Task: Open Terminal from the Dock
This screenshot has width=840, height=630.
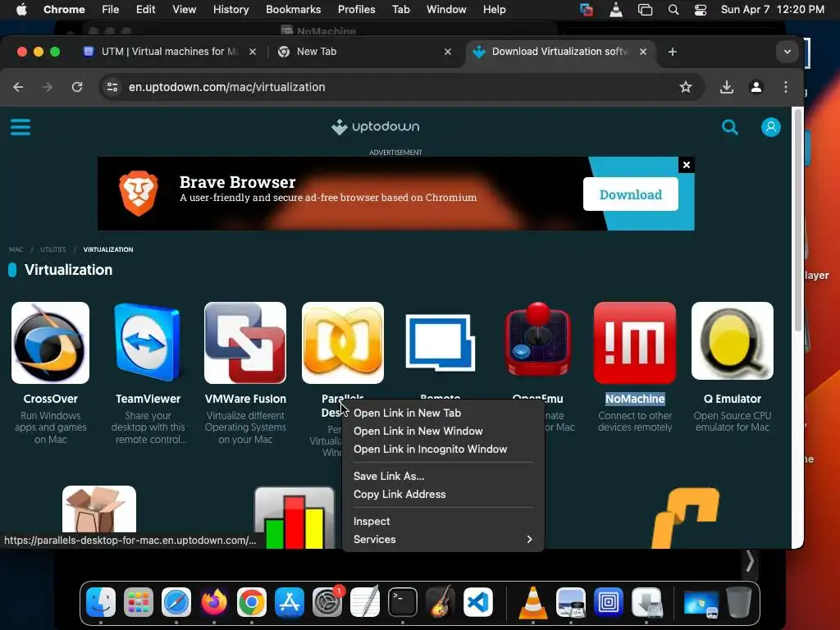Action: coord(402,602)
